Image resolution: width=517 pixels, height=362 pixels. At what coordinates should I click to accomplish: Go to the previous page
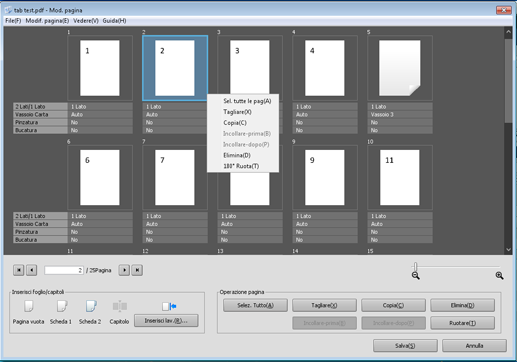[x=32, y=270]
